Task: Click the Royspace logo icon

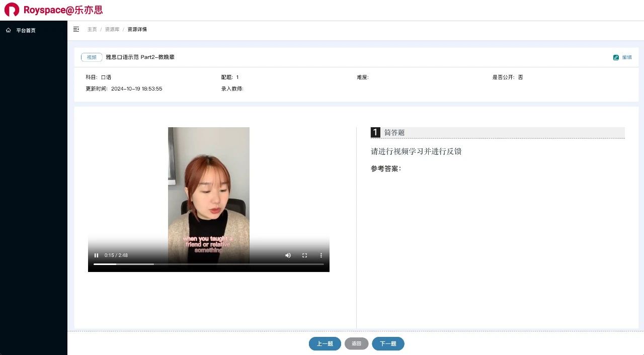Action: 12,10
